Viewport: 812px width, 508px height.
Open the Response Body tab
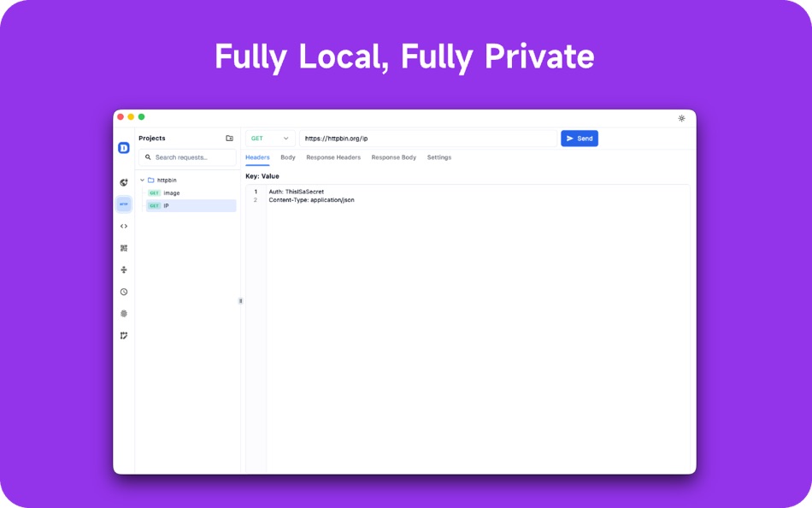[393, 157]
